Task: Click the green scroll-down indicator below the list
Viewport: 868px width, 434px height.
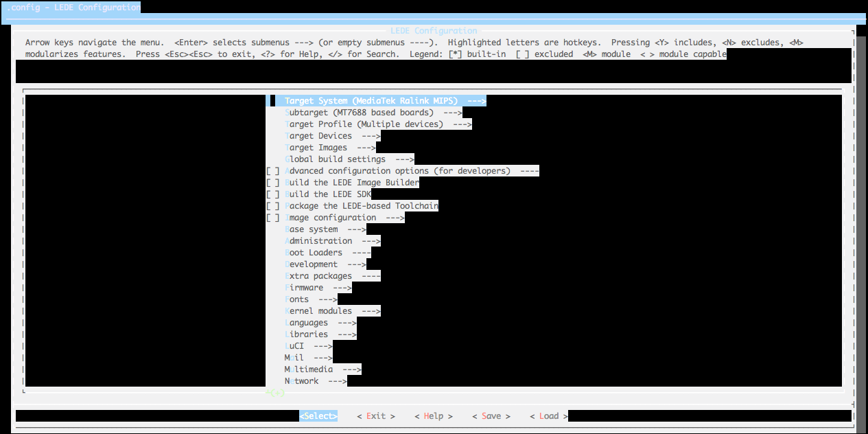Action: click(275, 393)
